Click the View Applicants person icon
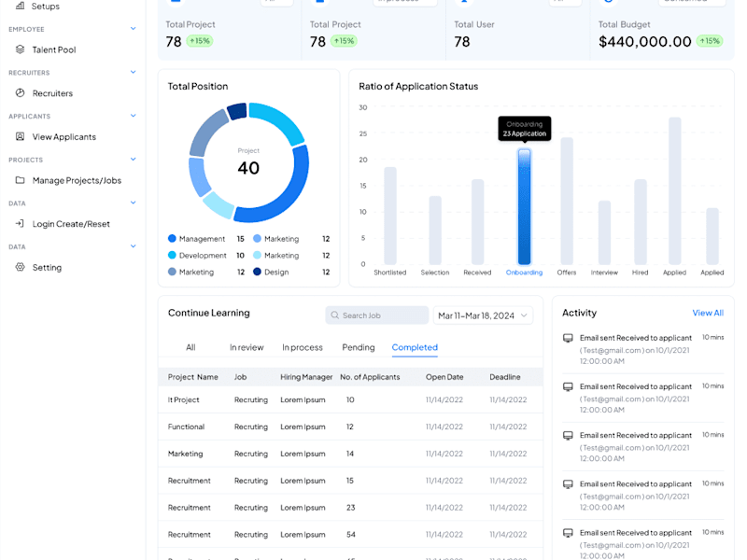 click(20, 136)
